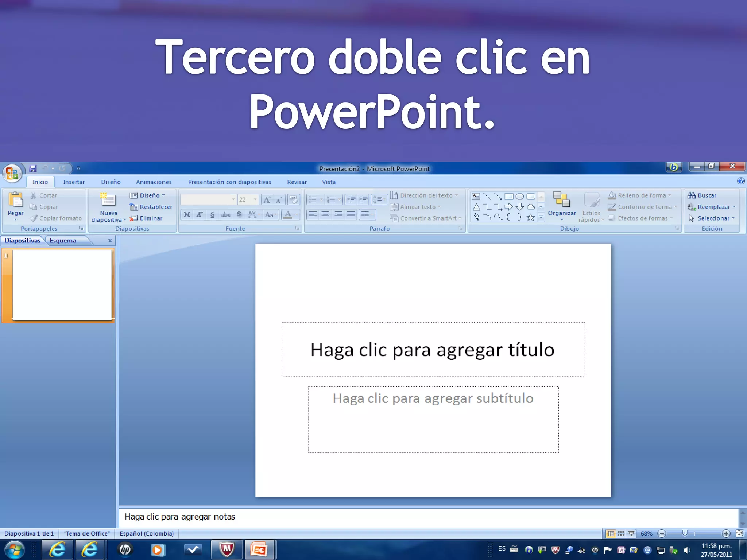Customize Quick Access Toolbar dropdown arrow
The image size is (747, 560).
coord(78,168)
